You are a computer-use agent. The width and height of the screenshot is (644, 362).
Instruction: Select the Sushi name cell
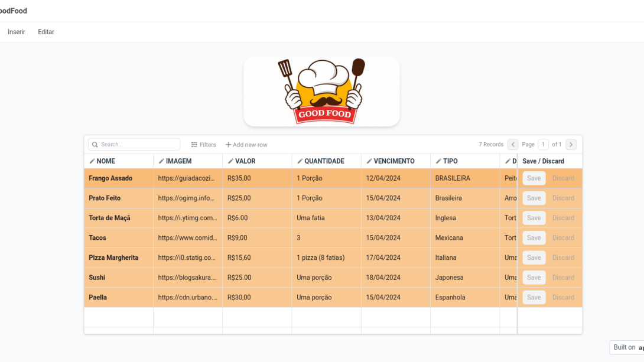(x=119, y=278)
